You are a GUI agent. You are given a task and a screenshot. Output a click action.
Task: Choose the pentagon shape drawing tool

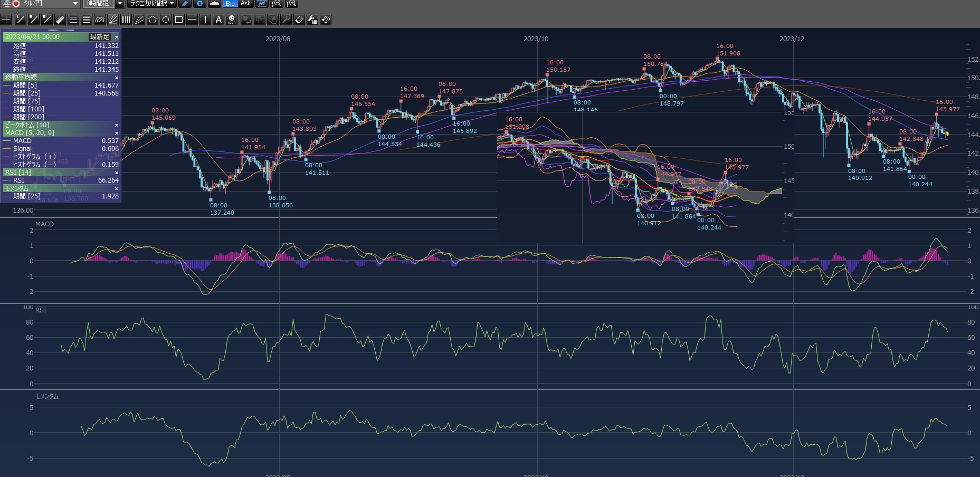(153, 20)
